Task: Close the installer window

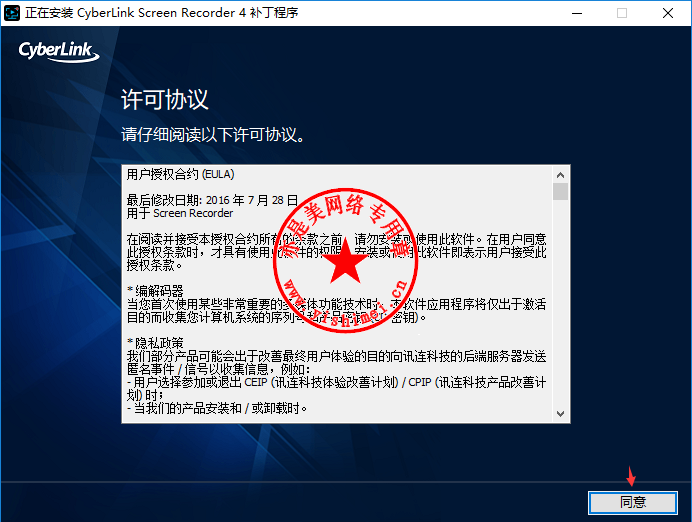Action: (668, 13)
